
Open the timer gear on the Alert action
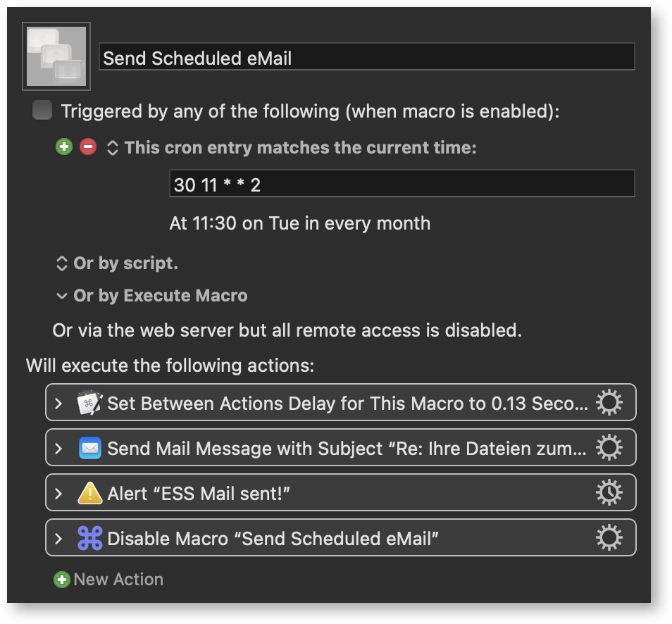609,492
